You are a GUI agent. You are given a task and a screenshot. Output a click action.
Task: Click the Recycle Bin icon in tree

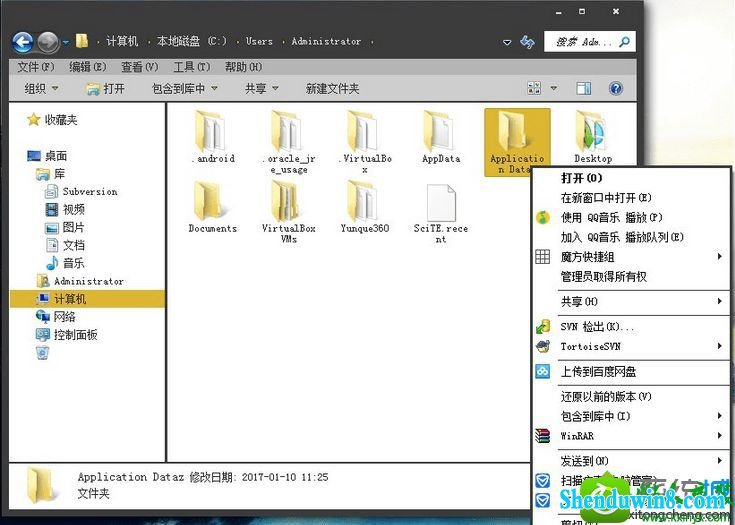click(x=43, y=352)
